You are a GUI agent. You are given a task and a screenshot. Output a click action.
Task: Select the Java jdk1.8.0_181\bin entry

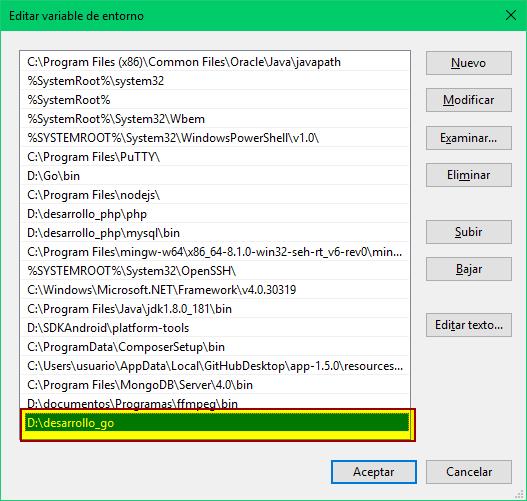(215, 309)
